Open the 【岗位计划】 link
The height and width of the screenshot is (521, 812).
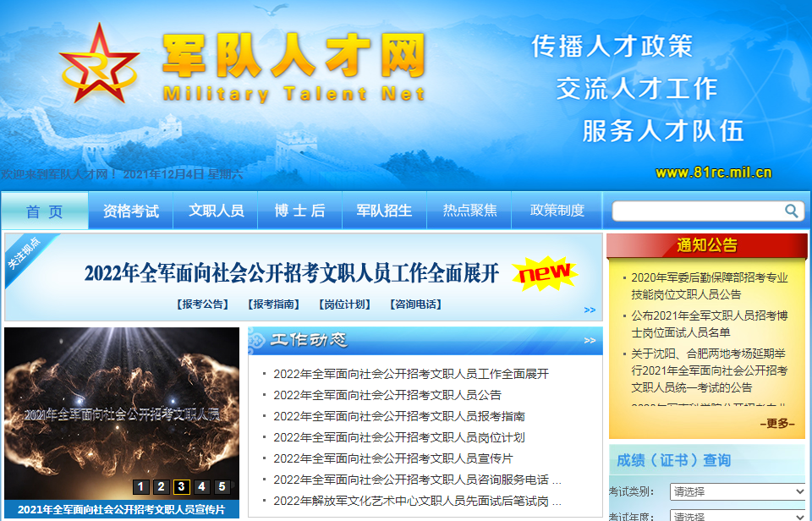pos(344,304)
